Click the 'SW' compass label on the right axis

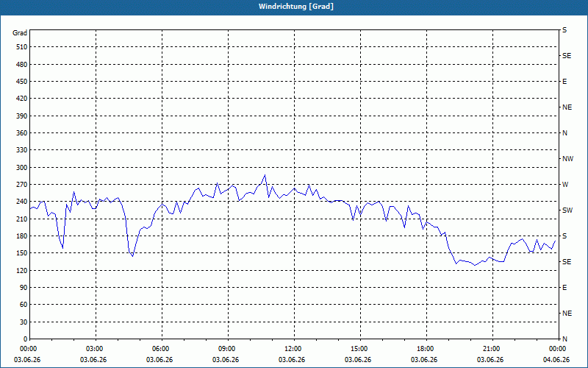[567, 210]
